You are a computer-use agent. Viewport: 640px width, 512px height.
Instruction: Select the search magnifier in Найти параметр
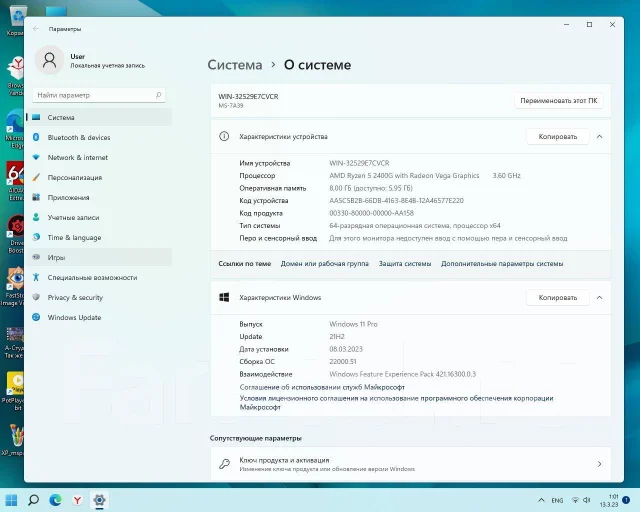coord(158,95)
